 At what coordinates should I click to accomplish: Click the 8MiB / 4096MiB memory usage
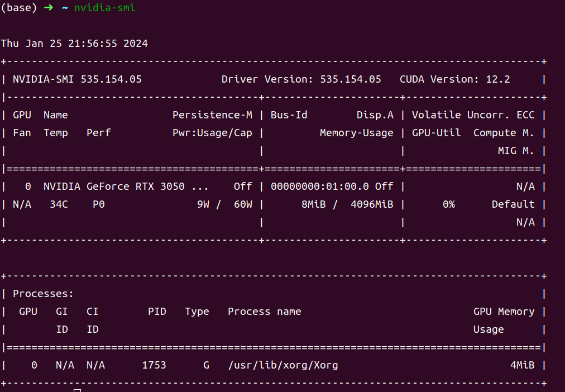coord(347,204)
